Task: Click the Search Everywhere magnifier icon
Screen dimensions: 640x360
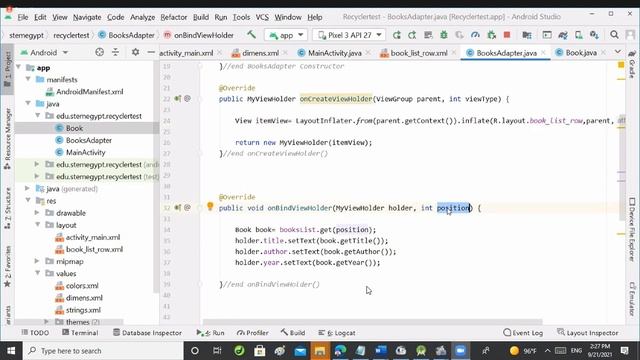Action: coord(614,35)
